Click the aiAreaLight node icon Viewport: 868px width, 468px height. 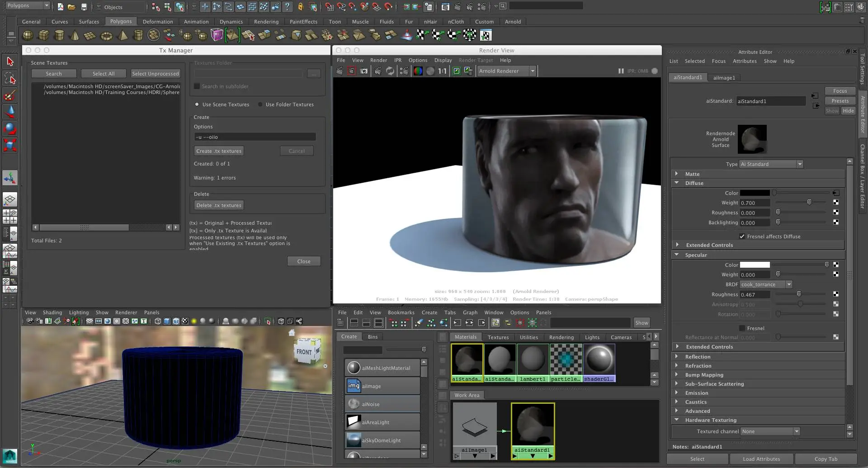point(354,422)
